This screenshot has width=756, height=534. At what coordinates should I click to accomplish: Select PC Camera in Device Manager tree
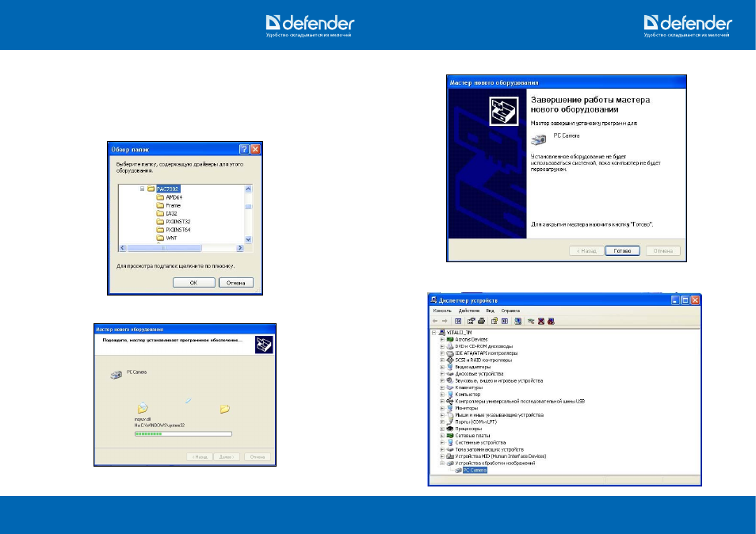475,470
